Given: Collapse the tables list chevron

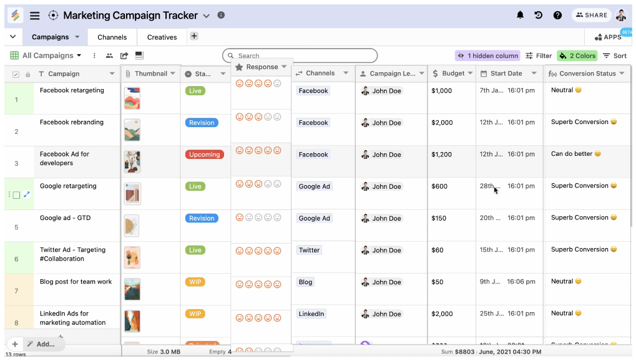Looking at the screenshot, I should click(13, 36).
